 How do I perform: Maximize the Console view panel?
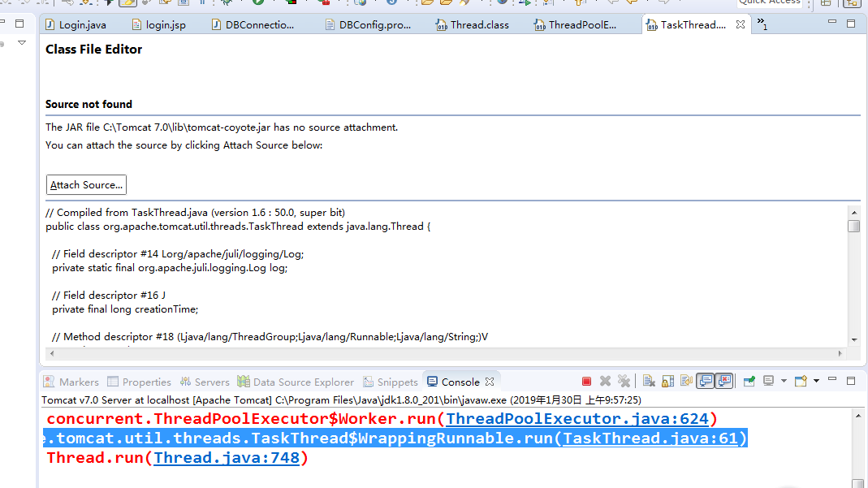851,381
